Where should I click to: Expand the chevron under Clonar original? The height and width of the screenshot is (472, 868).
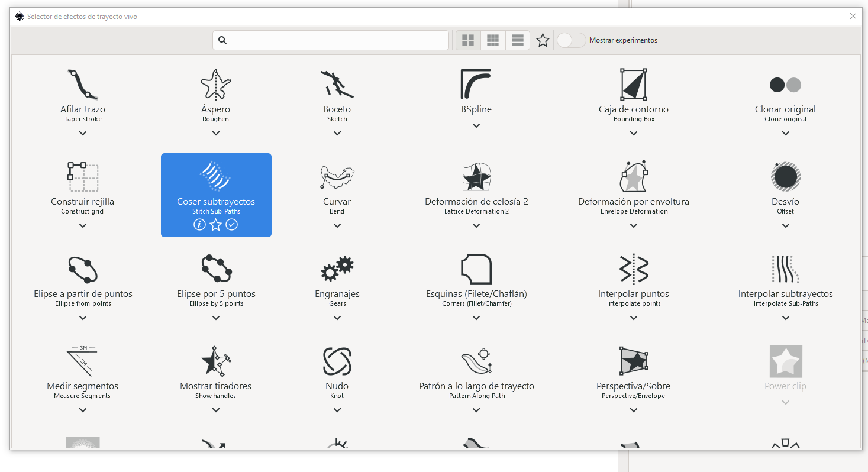click(x=786, y=133)
